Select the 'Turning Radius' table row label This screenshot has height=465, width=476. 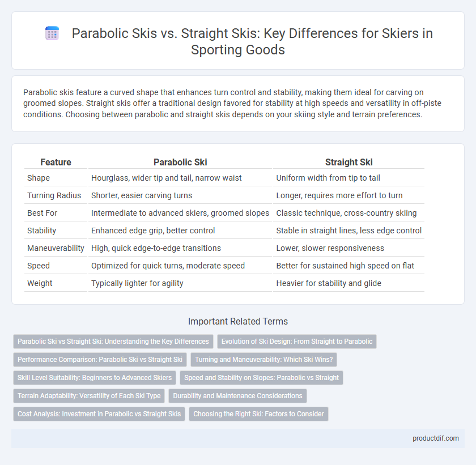point(54,195)
